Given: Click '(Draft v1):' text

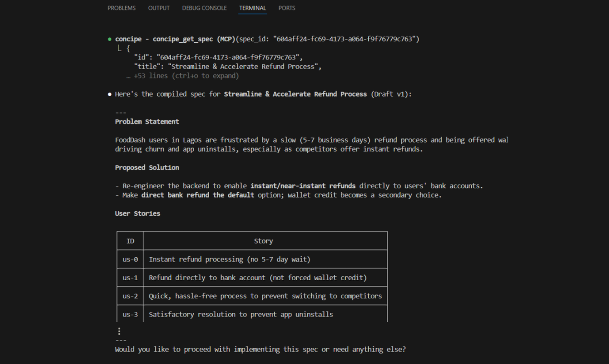Looking at the screenshot, I should [391, 94].
